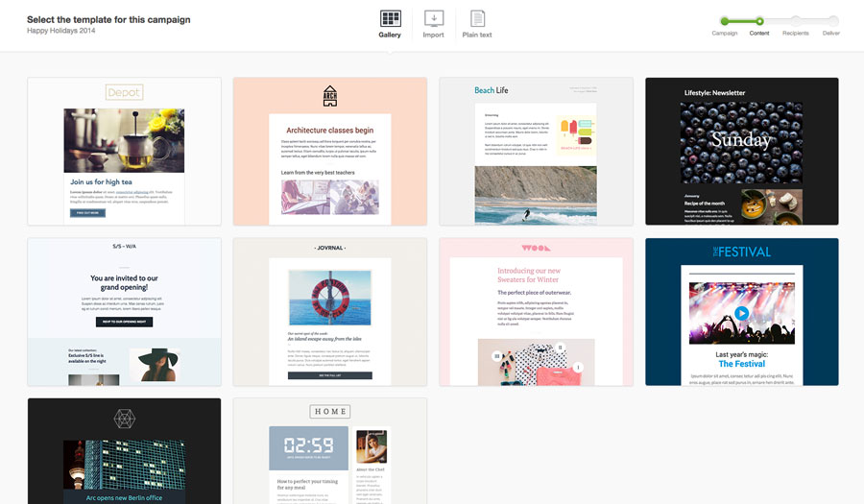The image size is (864, 504).
Task: Click 'Happy Holidays 2014' campaign name
Action: pos(61,31)
